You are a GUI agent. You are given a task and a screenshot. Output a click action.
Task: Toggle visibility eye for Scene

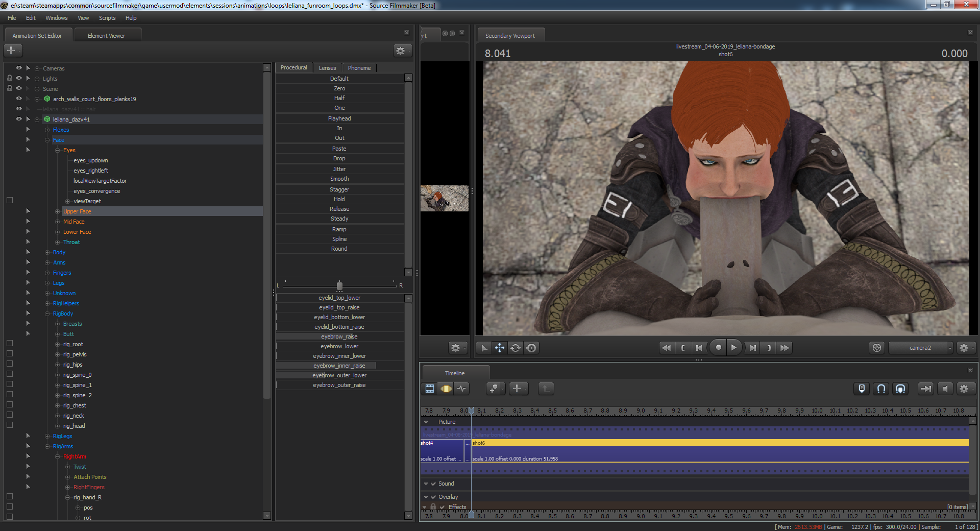(x=19, y=88)
